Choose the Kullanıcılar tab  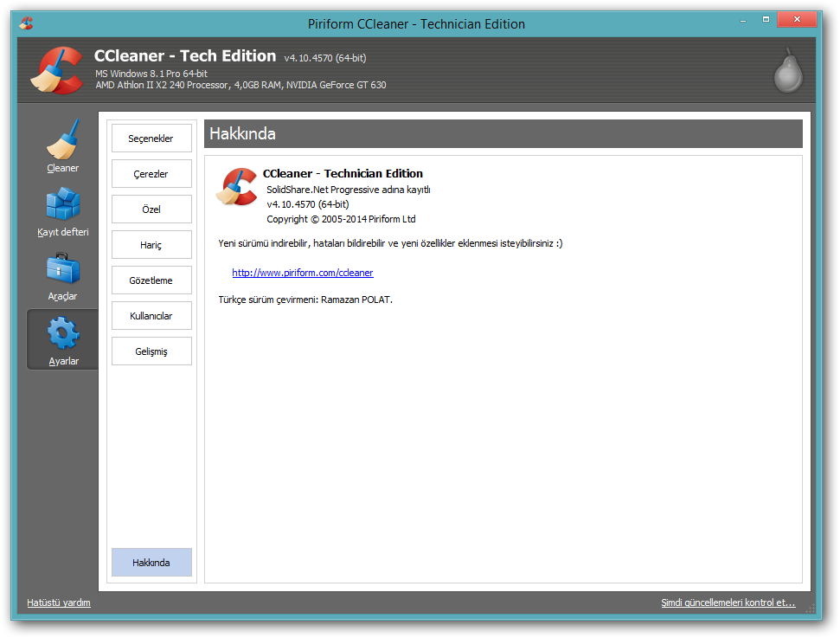pos(151,316)
